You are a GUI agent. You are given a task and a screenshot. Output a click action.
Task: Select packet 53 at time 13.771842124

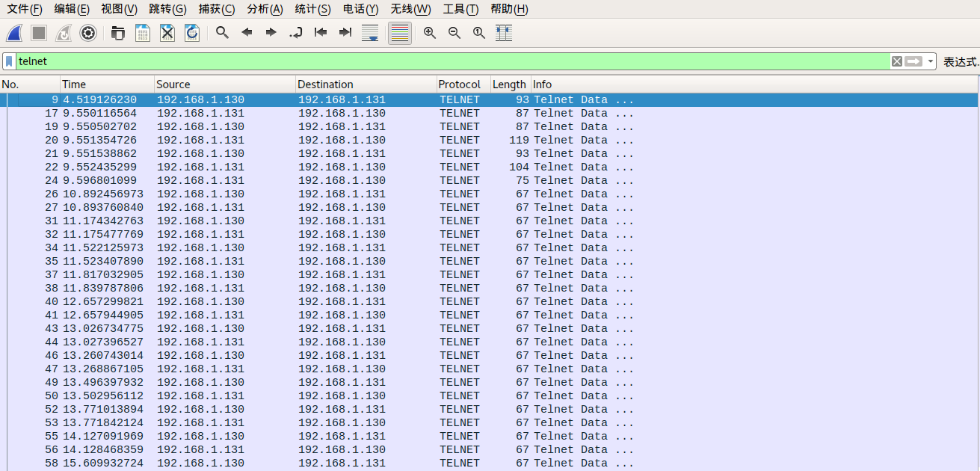(490, 422)
